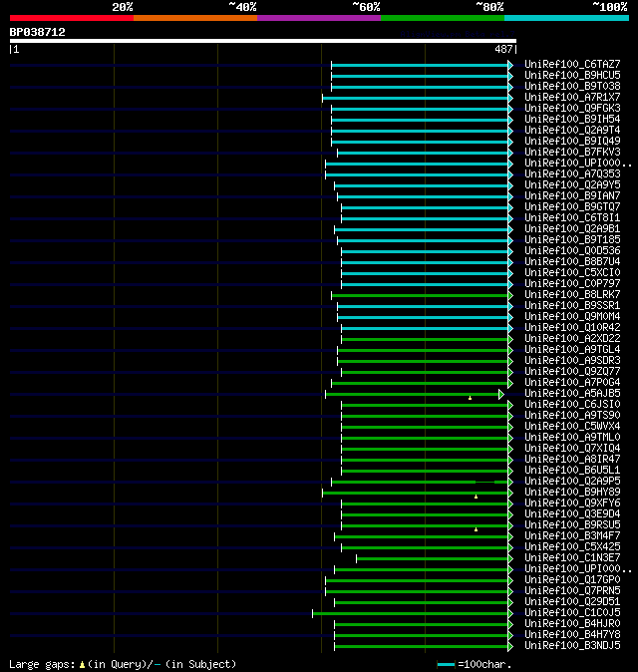Select the UniRef100_A2XD22 label
The width and height of the screenshot is (638, 672).
(572, 339)
